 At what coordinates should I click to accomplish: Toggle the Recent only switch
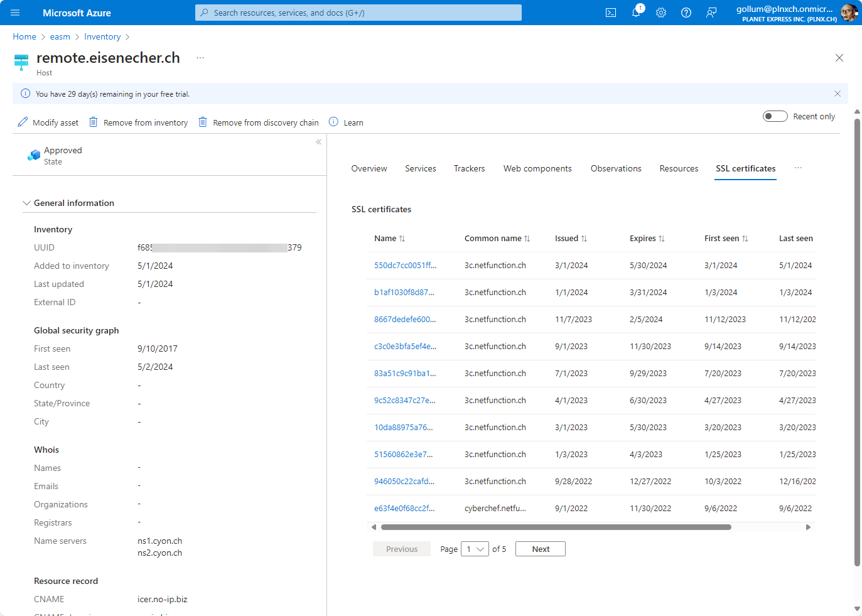[x=775, y=116]
